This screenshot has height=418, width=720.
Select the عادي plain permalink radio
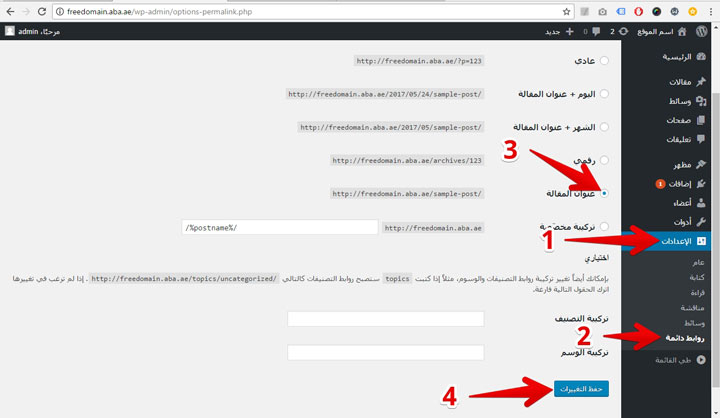click(604, 61)
